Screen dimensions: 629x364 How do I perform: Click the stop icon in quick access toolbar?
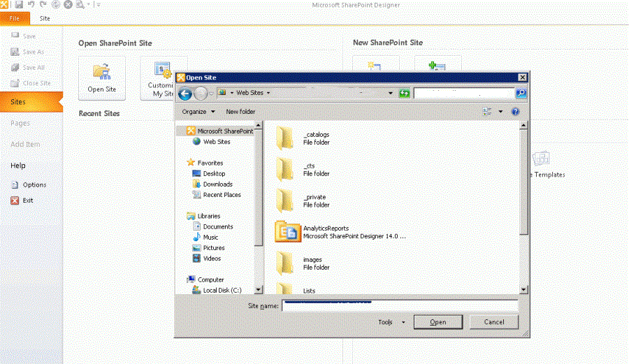point(68,5)
